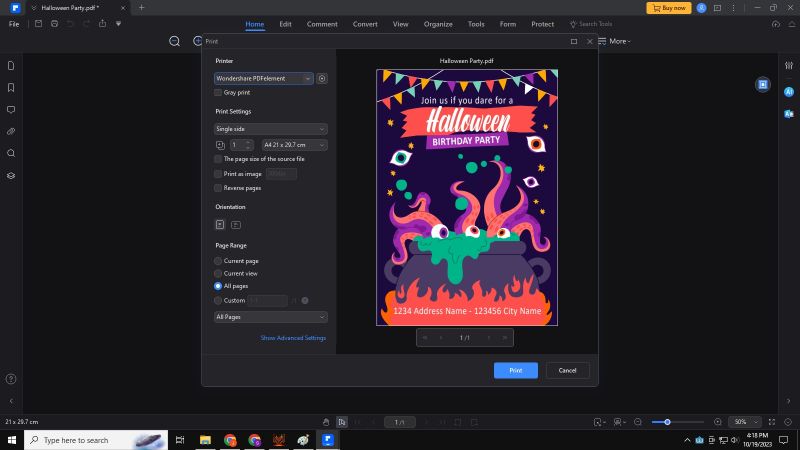Screen dimensions: 800x450
Task: Click the blue Print button
Action: pyautogui.click(x=515, y=370)
